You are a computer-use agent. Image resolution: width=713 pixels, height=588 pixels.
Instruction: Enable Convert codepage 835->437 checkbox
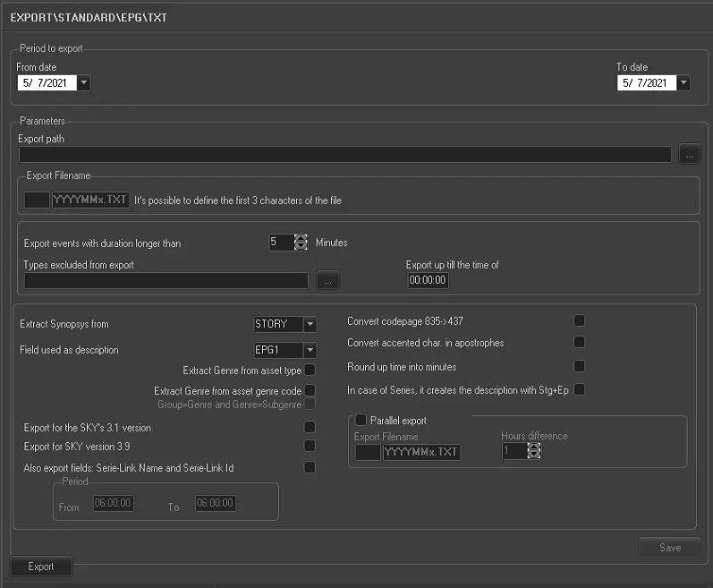pos(579,320)
